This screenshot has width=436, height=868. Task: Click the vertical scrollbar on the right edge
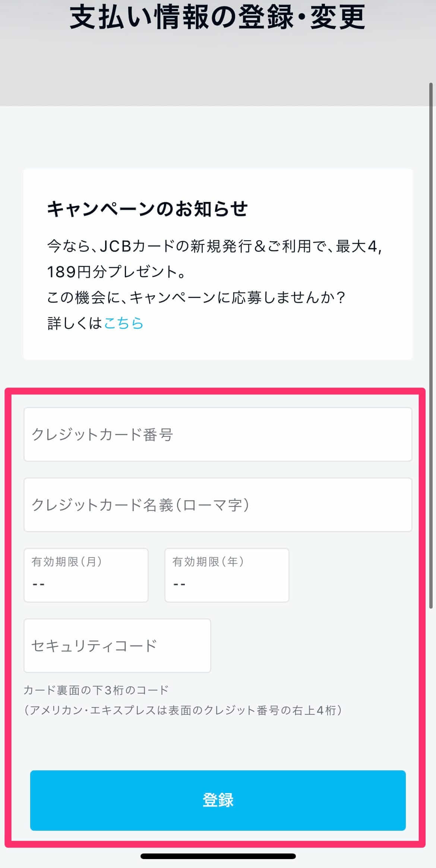click(431, 345)
